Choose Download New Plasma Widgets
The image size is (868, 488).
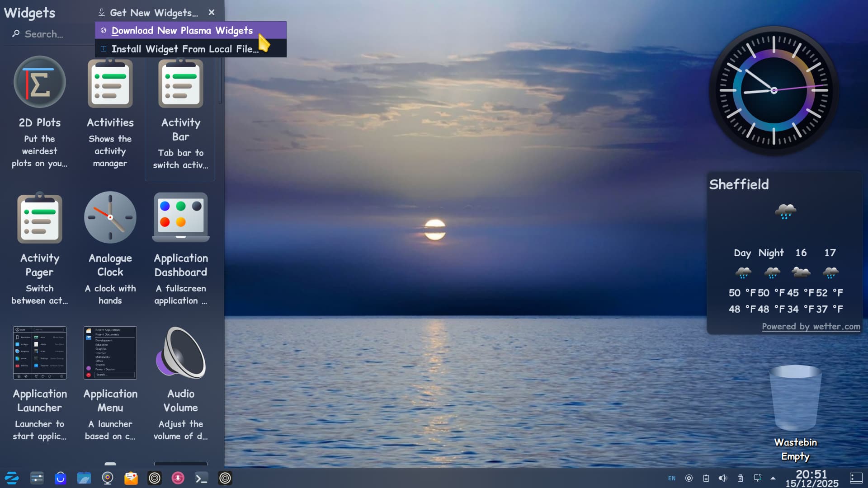point(182,31)
